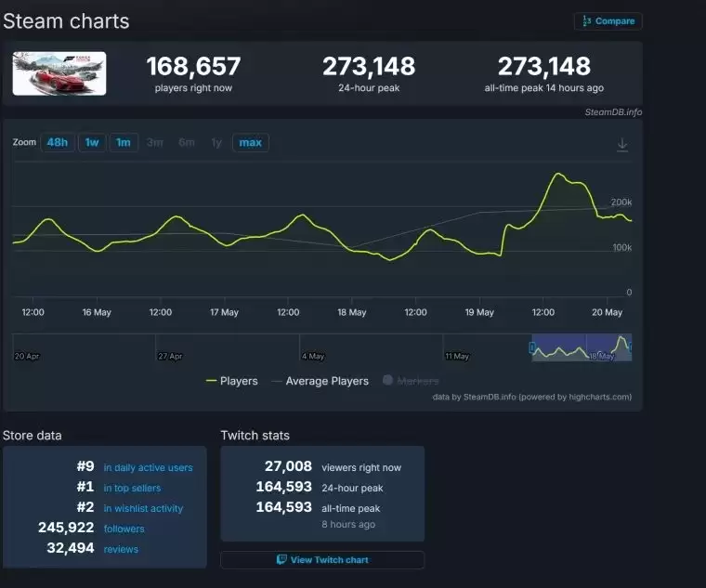Click the 168,657 players right now value
This screenshot has height=588, width=706.
click(193, 67)
